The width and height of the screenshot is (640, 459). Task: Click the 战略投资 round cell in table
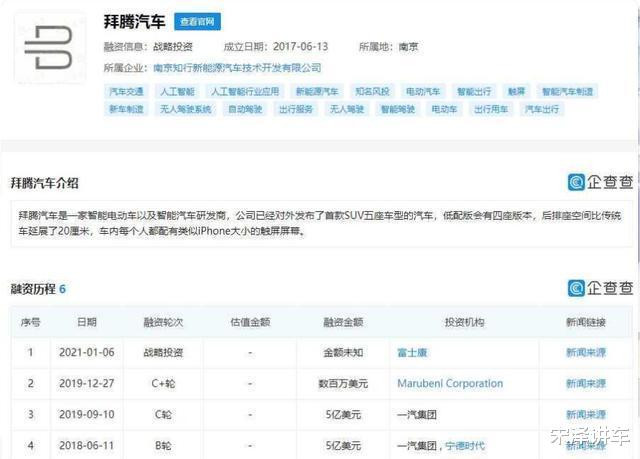163,353
